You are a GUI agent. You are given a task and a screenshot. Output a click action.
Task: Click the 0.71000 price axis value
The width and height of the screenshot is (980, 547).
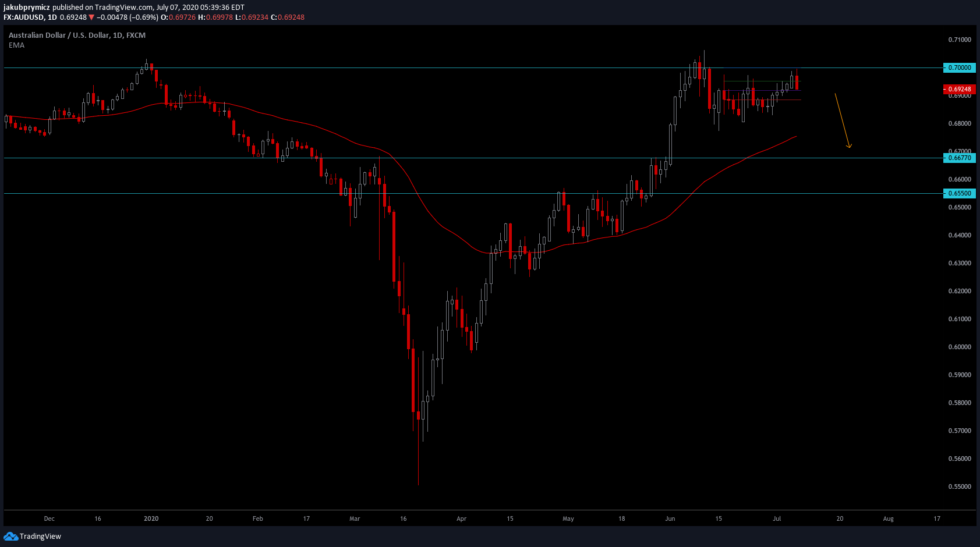pos(960,40)
